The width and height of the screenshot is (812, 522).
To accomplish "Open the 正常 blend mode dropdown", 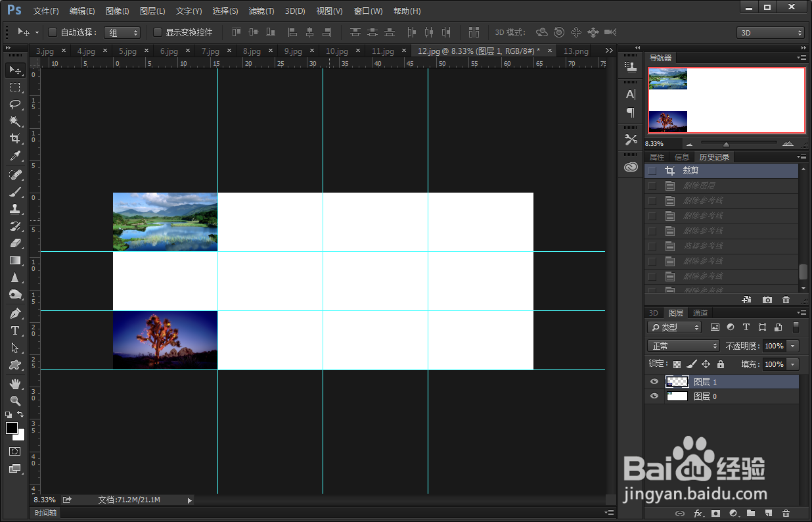I will [683, 346].
